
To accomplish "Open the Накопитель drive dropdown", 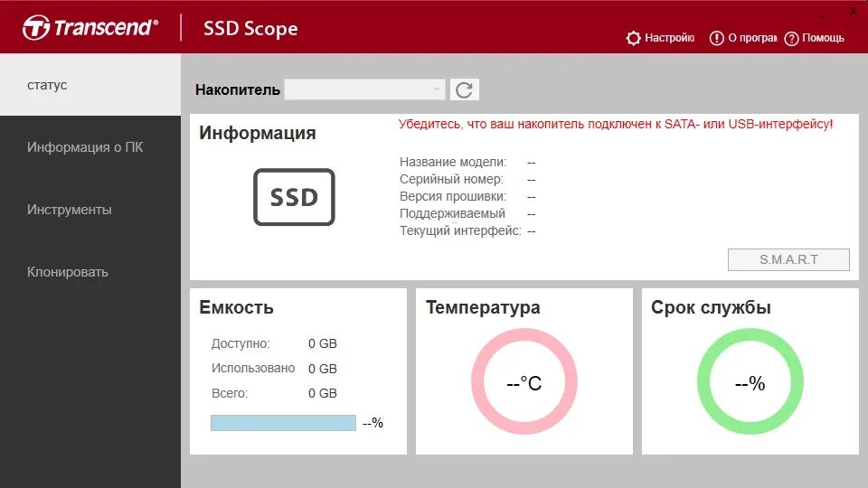I will coord(364,89).
